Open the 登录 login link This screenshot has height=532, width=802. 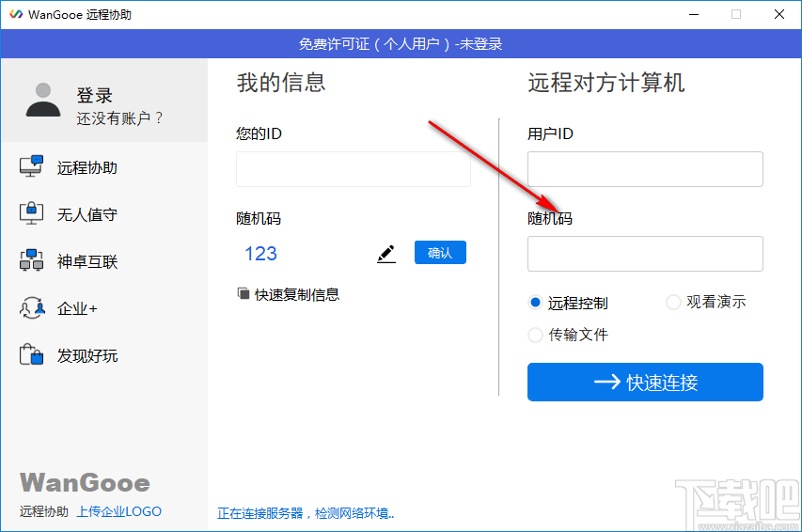(94, 96)
